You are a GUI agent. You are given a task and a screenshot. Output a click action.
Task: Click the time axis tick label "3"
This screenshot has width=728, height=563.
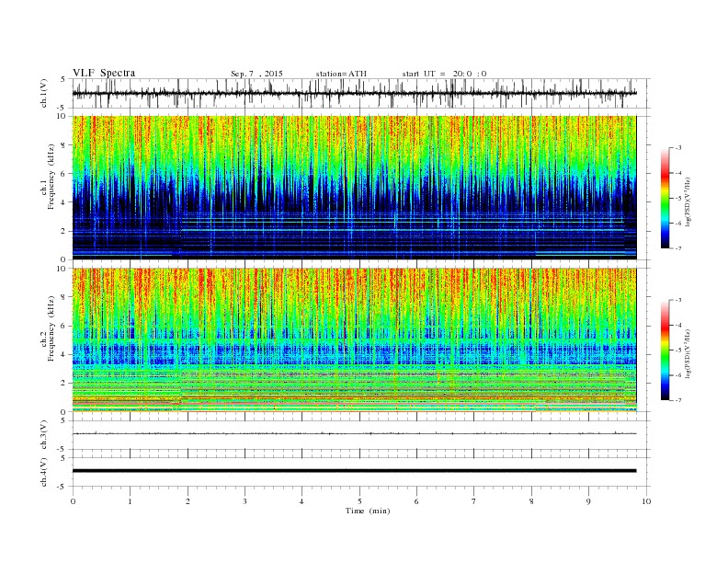pyautogui.click(x=245, y=501)
